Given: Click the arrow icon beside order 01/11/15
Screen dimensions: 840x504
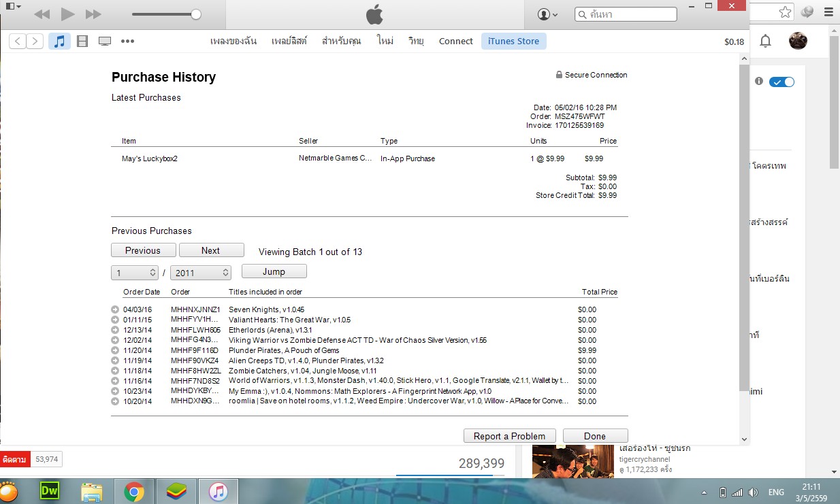Looking at the screenshot, I should [115, 320].
